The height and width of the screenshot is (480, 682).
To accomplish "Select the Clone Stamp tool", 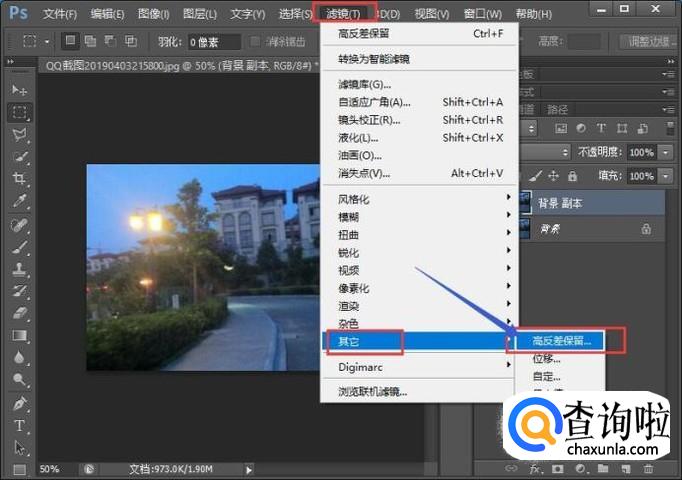I will pos(19,269).
